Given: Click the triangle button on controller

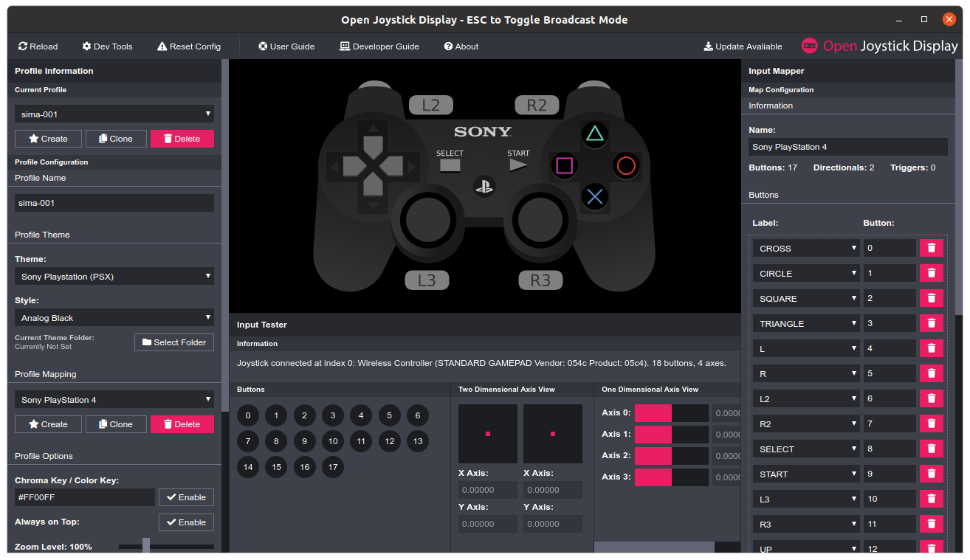Looking at the screenshot, I should pos(594,134).
